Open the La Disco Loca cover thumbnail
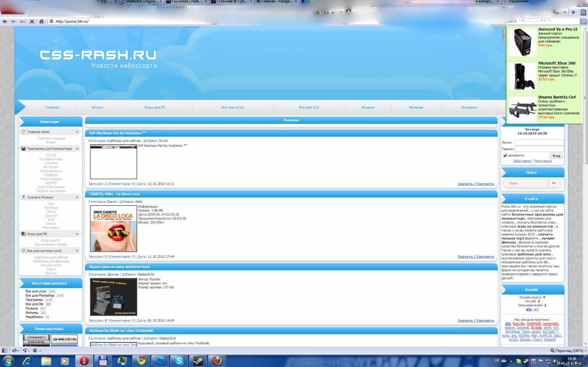Viewport: 588px width, 367px height. tap(114, 228)
